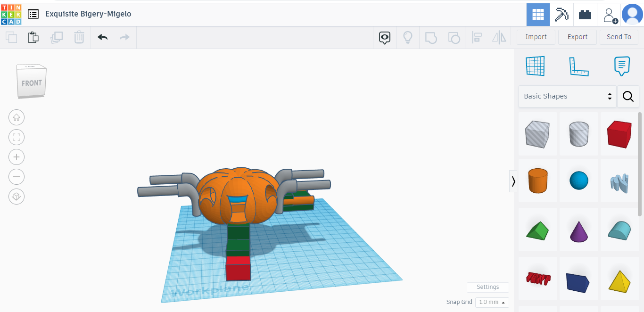This screenshot has width=644, height=312.
Task: Click the Export button
Action: [x=577, y=37]
